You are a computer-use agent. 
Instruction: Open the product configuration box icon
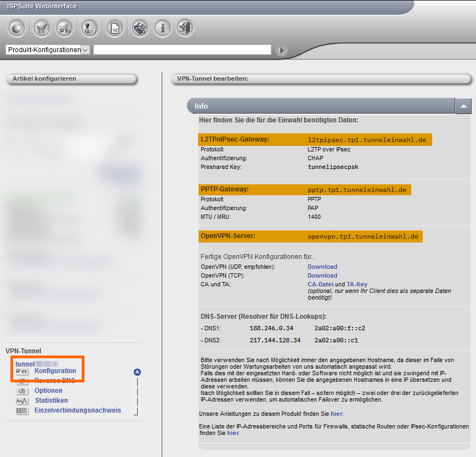[65, 28]
